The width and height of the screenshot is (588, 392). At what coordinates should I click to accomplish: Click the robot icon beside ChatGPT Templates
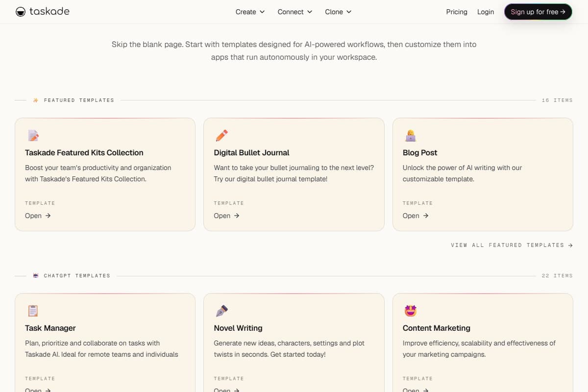(36, 275)
